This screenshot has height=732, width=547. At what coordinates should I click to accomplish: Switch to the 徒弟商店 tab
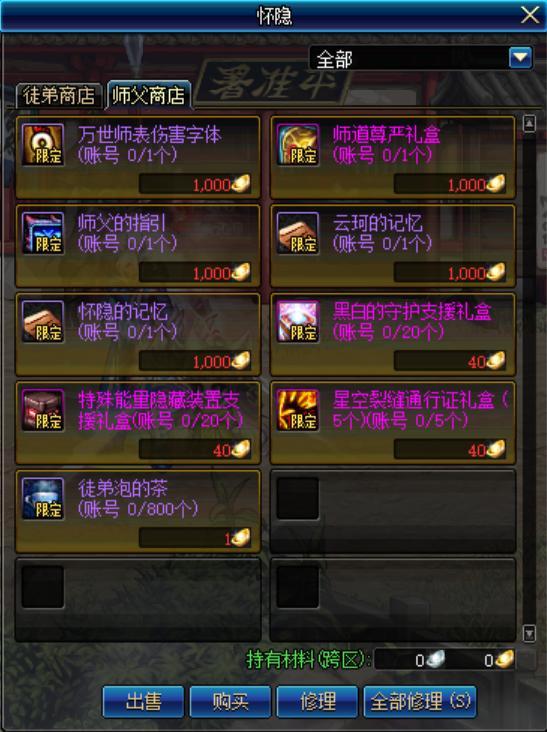[59, 96]
